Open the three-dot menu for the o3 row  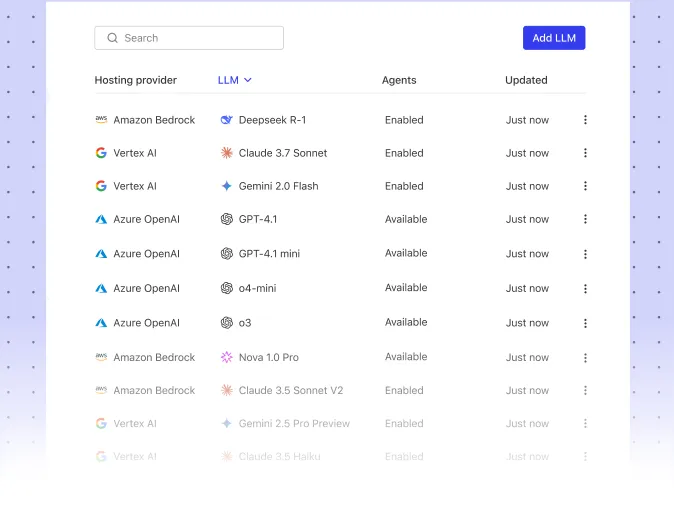pos(585,323)
